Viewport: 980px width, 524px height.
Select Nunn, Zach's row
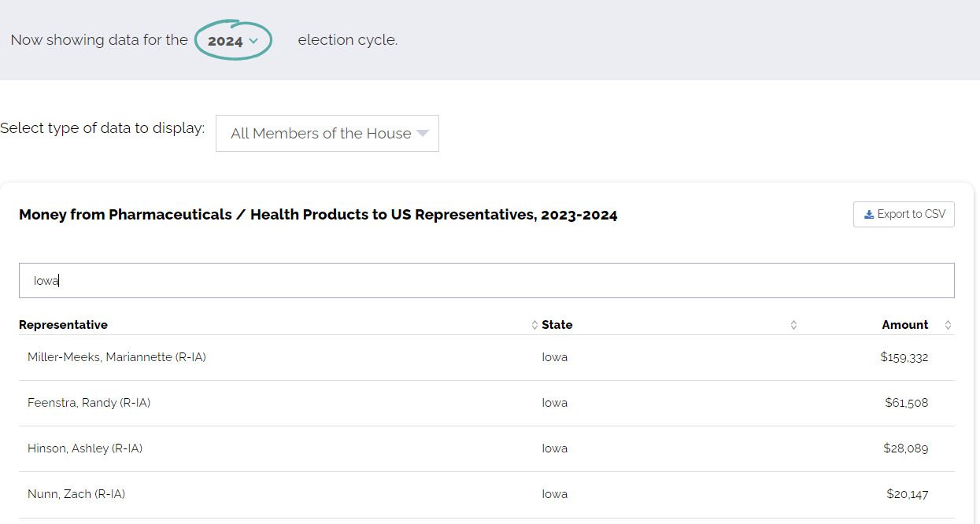(76, 493)
